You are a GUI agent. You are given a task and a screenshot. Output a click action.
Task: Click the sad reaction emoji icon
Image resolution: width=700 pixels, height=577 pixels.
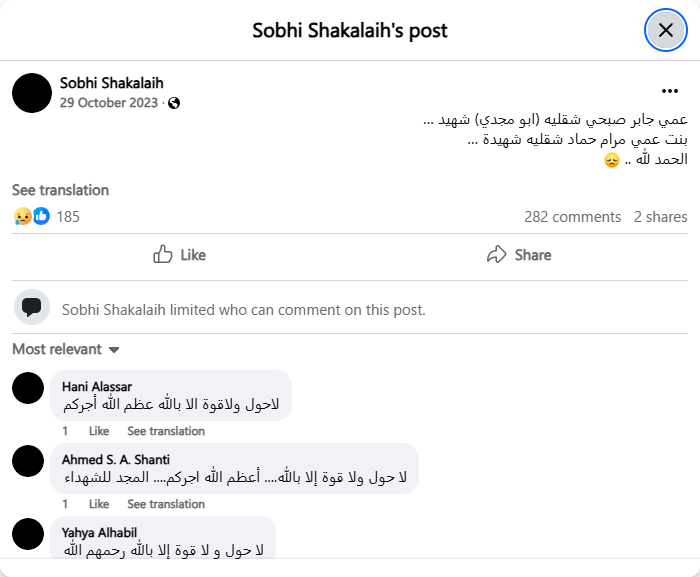[x=22, y=216]
